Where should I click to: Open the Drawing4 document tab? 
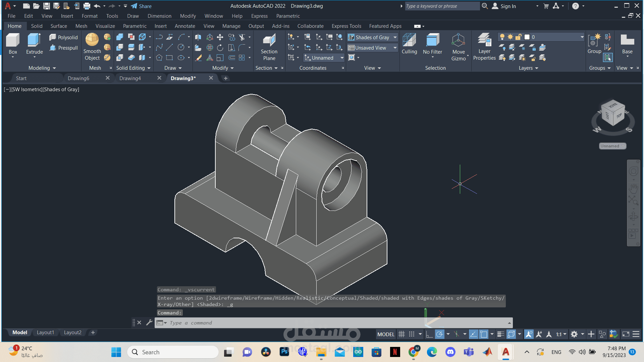pos(130,78)
